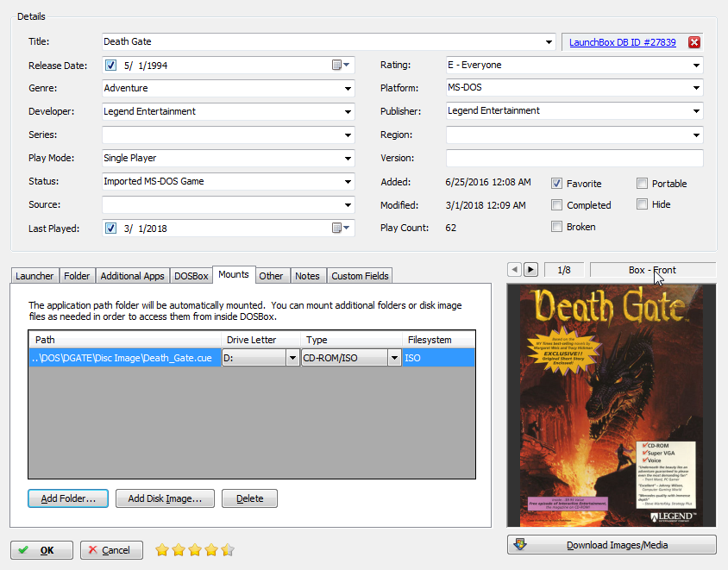Open the Additional Apps tab
The height and width of the screenshot is (570, 728).
[x=132, y=276]
